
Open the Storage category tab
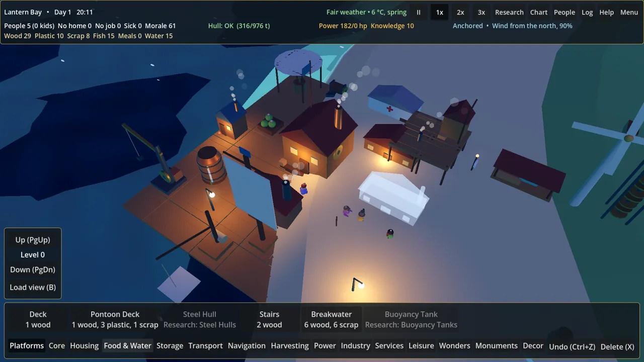(170, 345)
